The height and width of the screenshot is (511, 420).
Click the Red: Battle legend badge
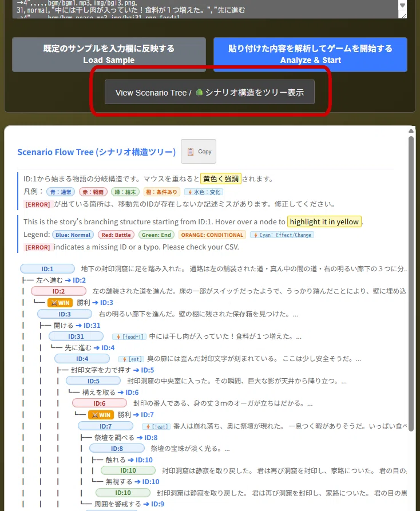click(x=116, y=235)
